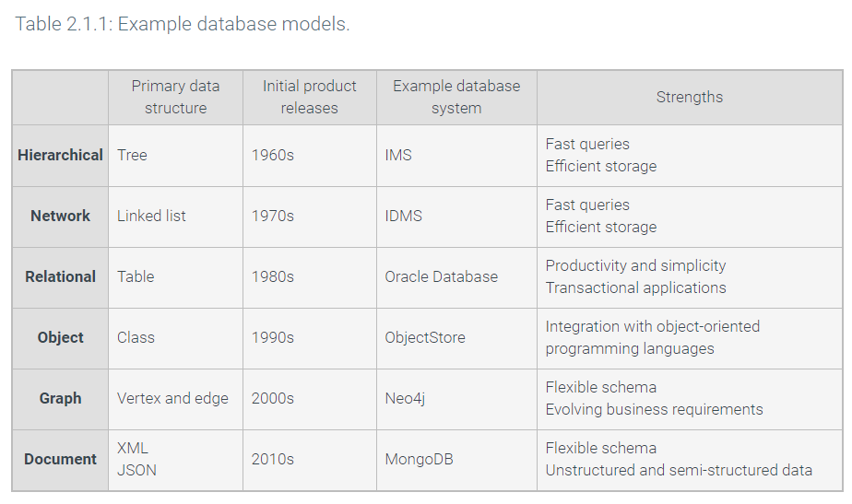The width and height of the screenshot is (852, 504).
Task: Click the 'Initial product releases' column header
Action: (309, 97)
